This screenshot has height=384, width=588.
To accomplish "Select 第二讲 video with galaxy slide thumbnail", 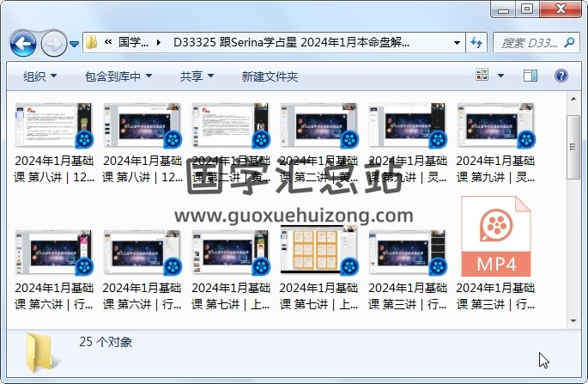I will coord(318,143).
